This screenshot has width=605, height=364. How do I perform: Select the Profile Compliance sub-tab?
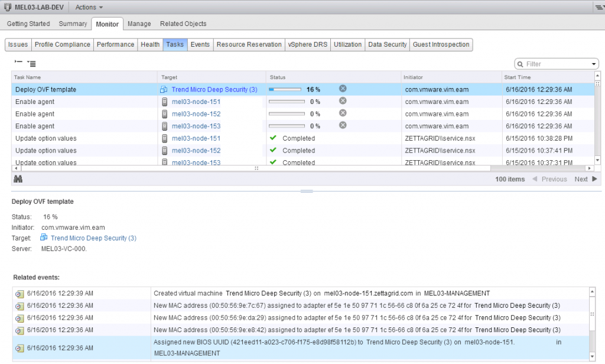pyautogui.click(x=63, y=44)
